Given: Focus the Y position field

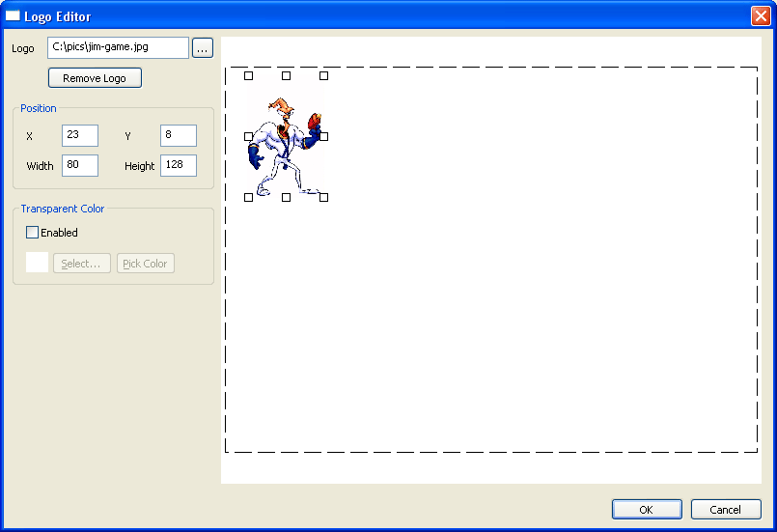Looking at the screenshot, I should [x=179, y=135].
